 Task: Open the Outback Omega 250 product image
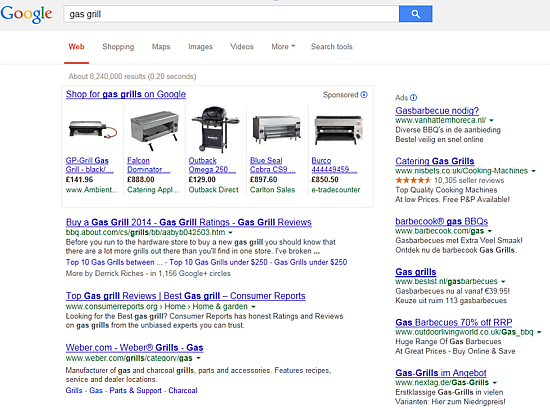tap(215, 129)
